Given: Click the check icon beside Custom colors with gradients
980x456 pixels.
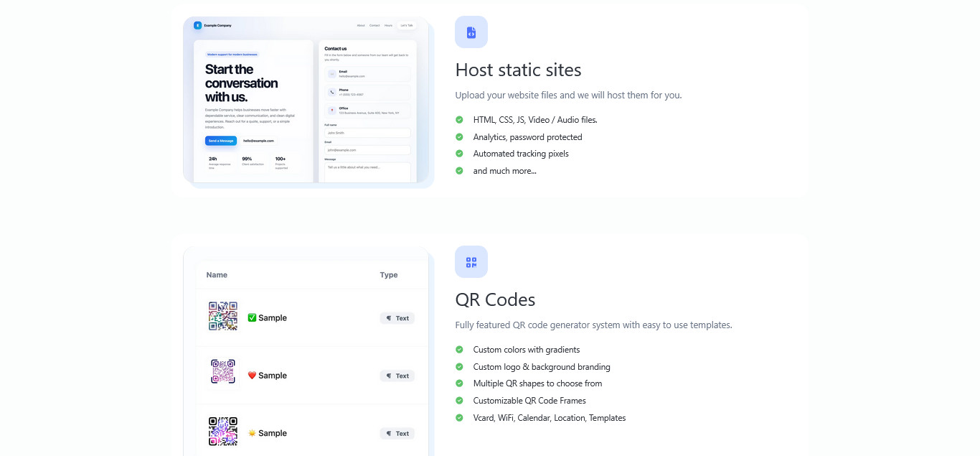Looking at the screenshot, I should (x=459, y=350).
